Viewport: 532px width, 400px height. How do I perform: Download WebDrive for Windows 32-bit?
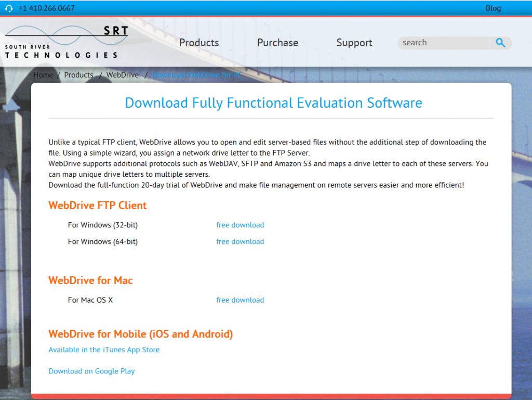click(240, 225)
